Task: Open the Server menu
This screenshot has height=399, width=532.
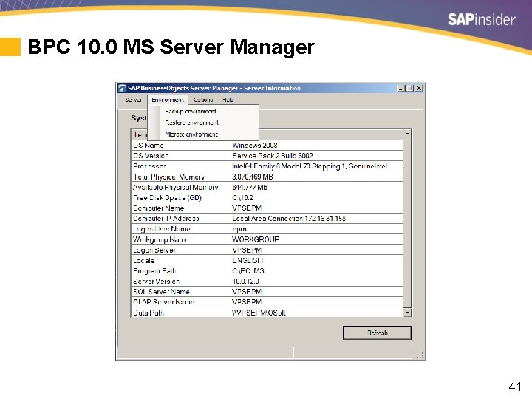Action: tap(133, 100)
